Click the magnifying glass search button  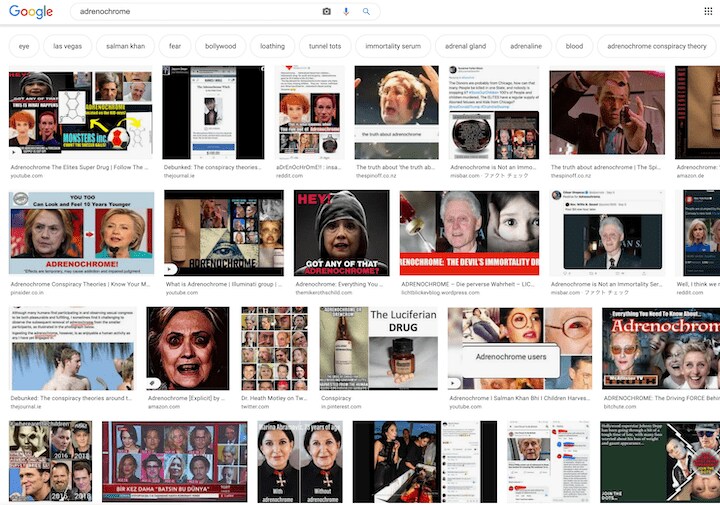(x=366, y=12)
